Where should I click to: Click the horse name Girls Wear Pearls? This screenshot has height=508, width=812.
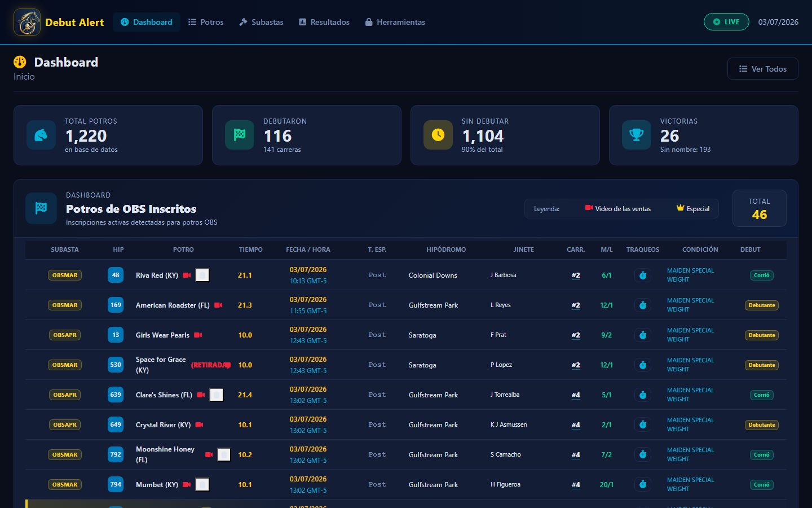coord(162,335)
